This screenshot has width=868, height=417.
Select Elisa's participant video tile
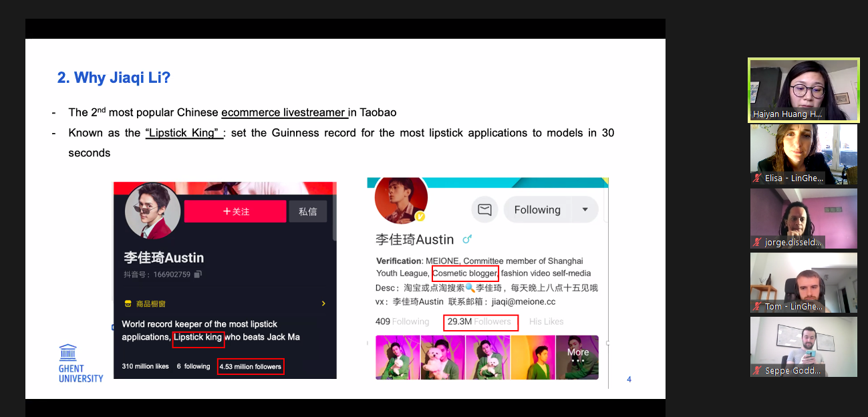coord(804,154)
